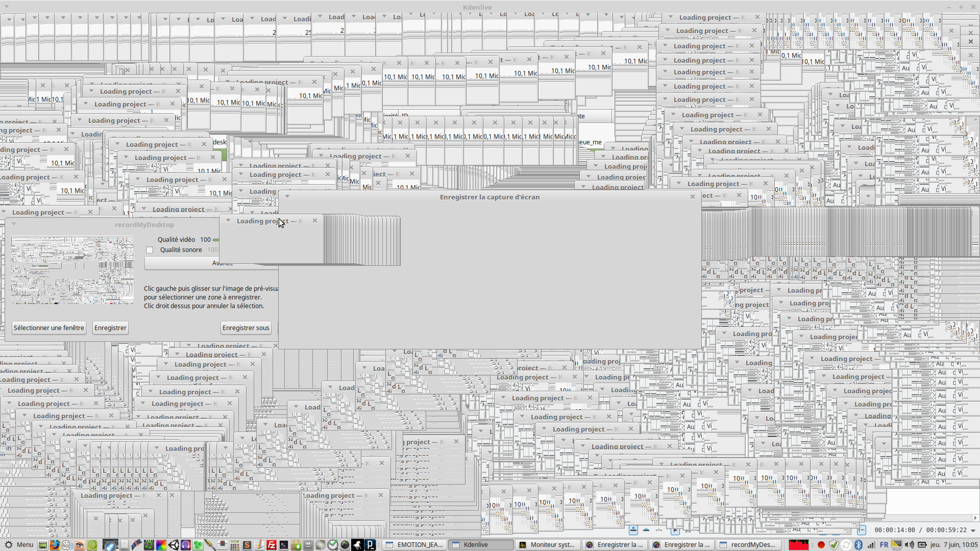980x551 pixels.
Task: Launch FileZilla from the panel
Action: 272,545
